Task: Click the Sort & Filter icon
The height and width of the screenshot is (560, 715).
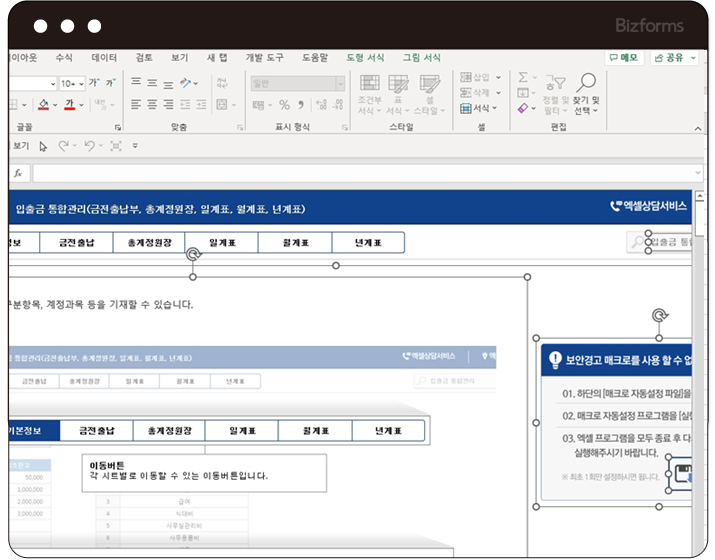Action: [x=556, y=83]
